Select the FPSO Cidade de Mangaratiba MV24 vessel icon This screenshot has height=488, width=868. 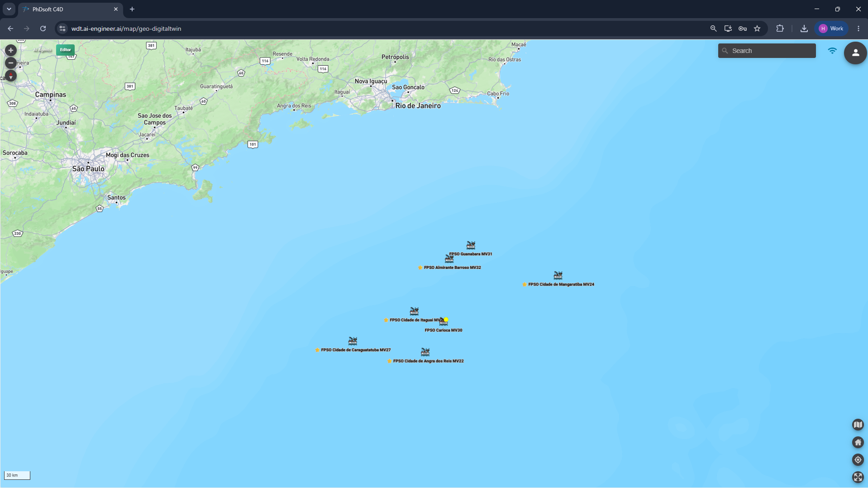(558, 275)
